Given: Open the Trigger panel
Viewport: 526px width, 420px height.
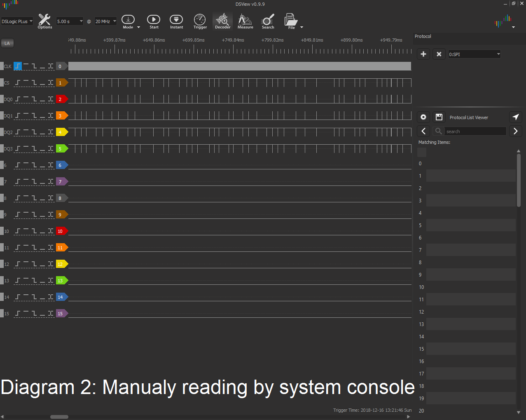Looking at the screenshot, I should click(x=200, y=21).
